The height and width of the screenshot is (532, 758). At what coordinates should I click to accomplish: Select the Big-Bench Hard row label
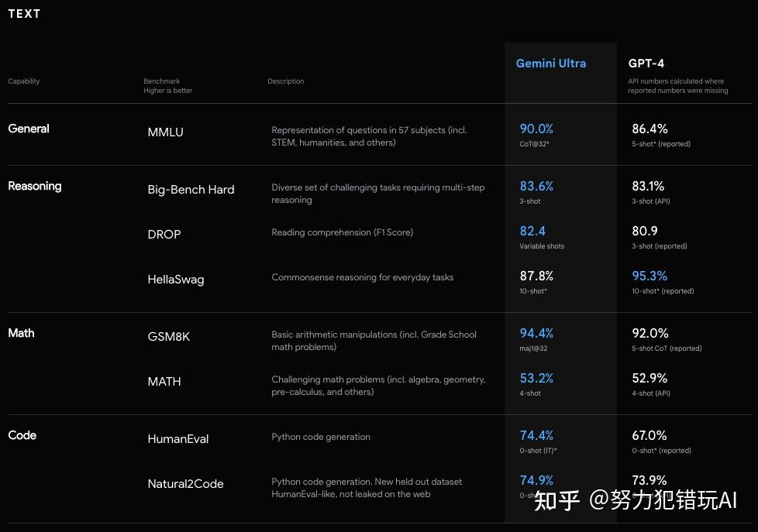(x=191, y=190)
